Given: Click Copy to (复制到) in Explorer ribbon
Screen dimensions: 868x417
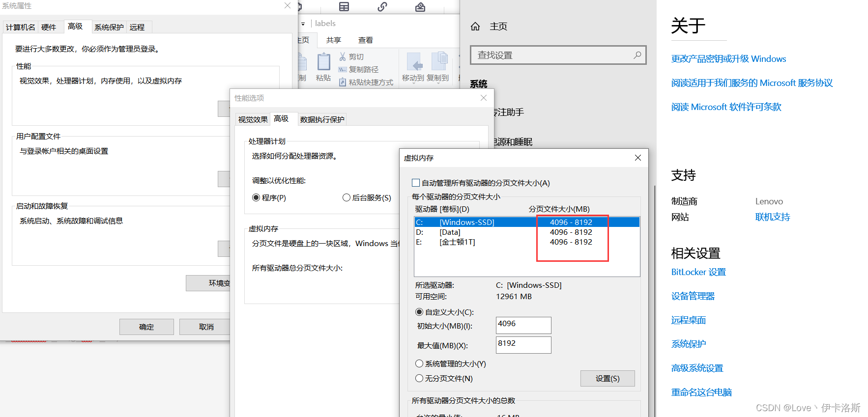Looking at the screenshot, I should 438,67.
